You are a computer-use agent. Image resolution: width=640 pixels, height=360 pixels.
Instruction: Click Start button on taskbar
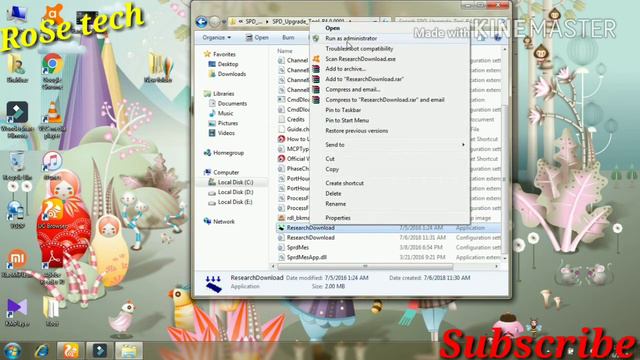[12, 351]
